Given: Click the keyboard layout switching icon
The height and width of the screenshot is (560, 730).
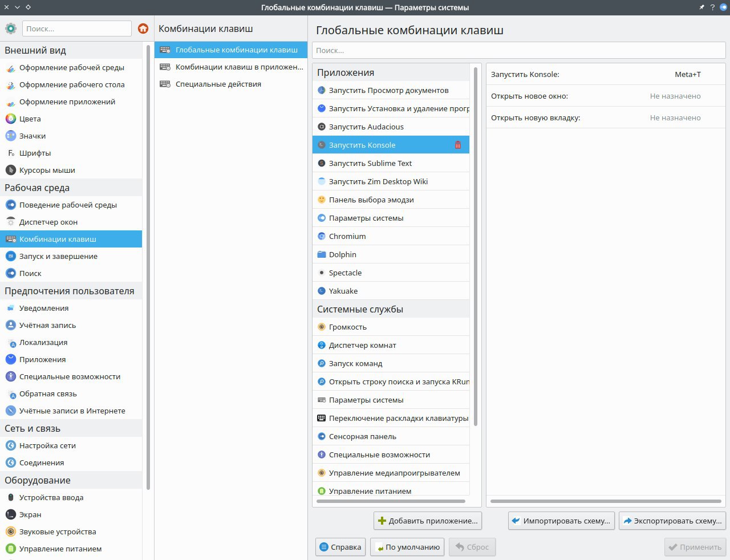Looking at the screenshot, I should point(322,418).
